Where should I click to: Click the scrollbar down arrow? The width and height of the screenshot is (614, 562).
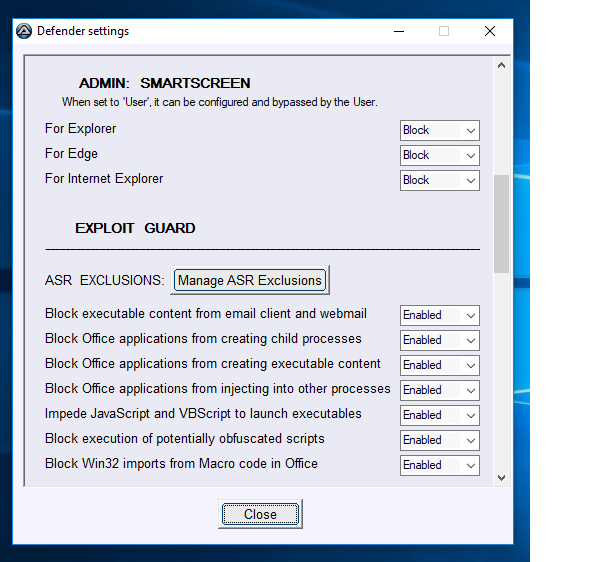click(501, 477)
